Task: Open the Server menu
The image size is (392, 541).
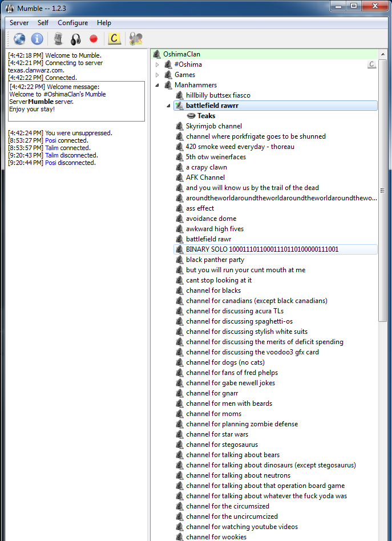Action: [x=19, y=23]
